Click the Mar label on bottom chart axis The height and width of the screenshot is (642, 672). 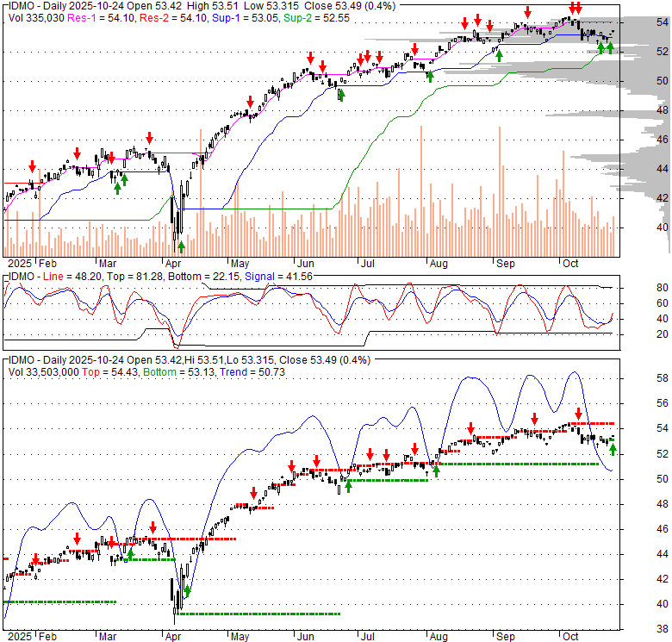point(108,637)
